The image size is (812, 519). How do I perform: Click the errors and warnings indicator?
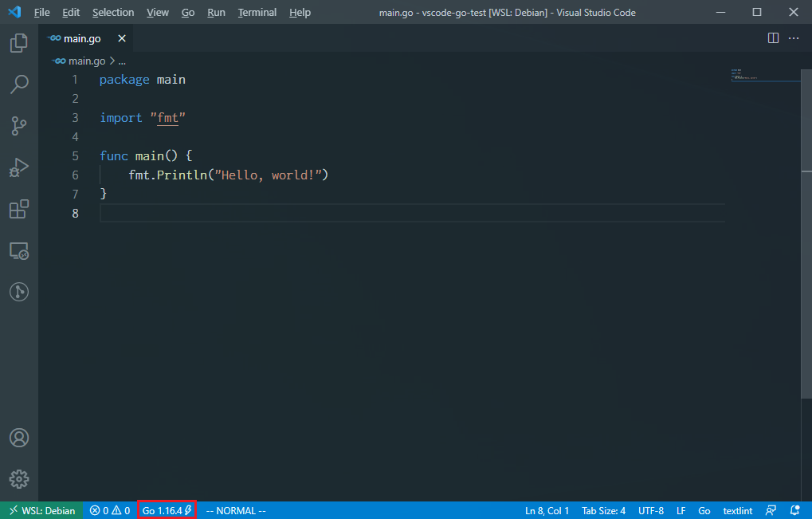pos(109,510)
